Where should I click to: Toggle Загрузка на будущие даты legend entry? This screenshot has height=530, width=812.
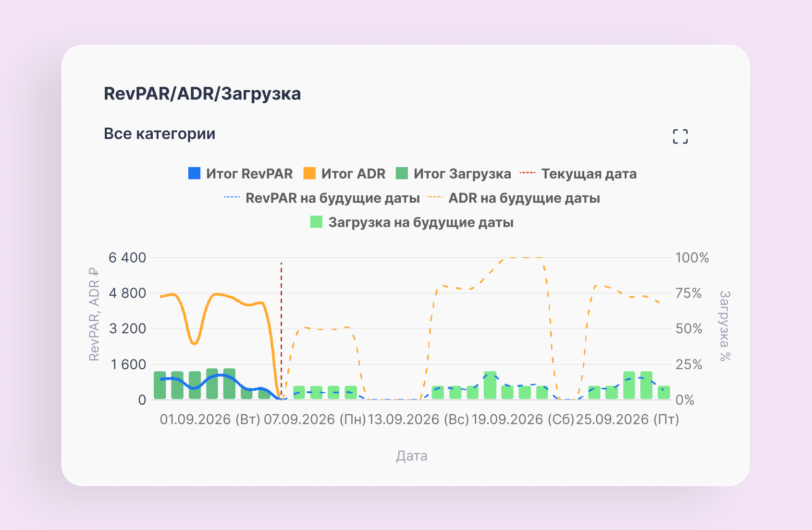click(x=412, y=223)
